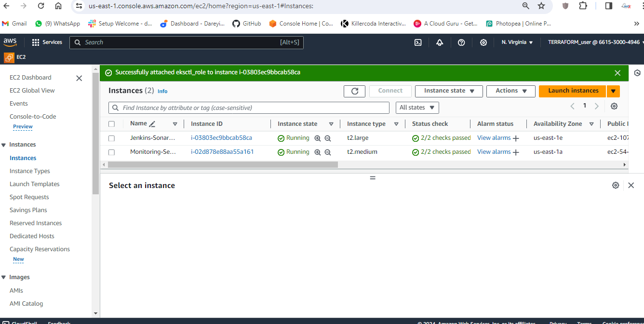644x324 pixels.
Task: Click the Find Instance search field
Action: point(249,108)
